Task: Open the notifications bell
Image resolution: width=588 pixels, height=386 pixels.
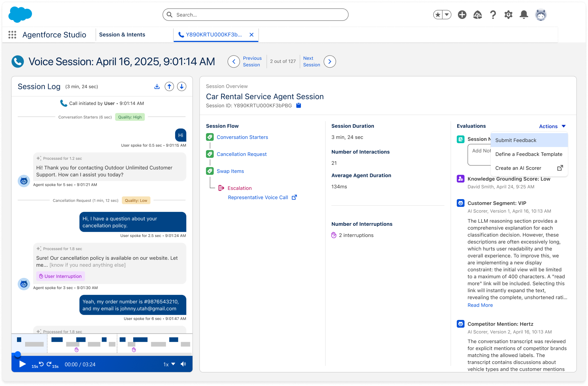Action: 524,15
